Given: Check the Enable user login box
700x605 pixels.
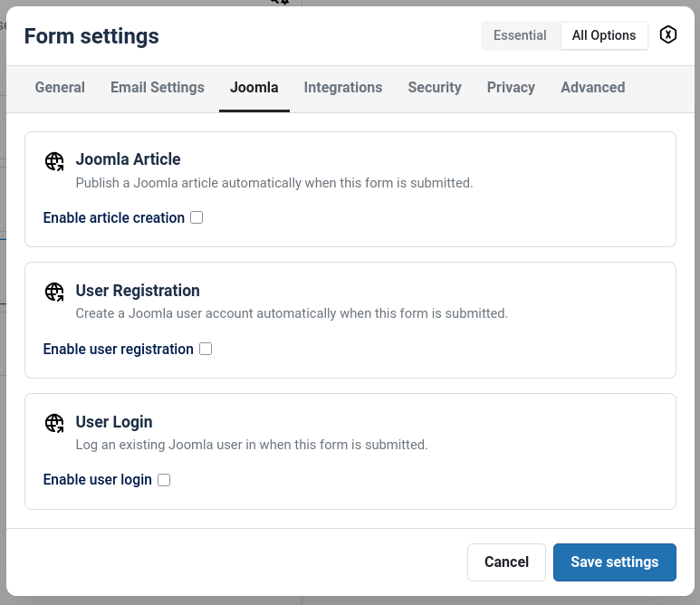Looking at the screenshot, I should point(164,480).
